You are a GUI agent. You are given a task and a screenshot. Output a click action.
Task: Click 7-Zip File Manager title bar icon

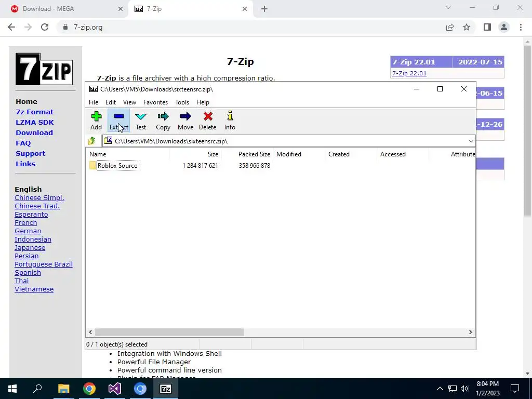(94, 89)
